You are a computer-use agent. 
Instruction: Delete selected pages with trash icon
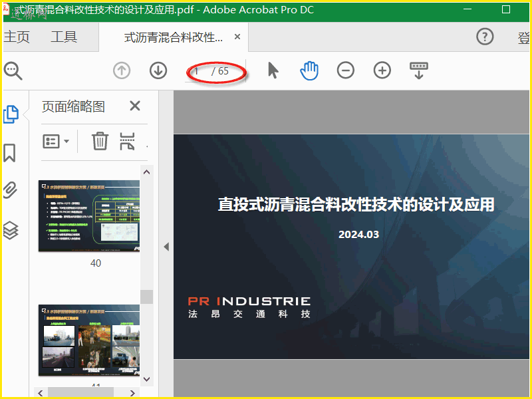pyautogui.click(x=100, y=141)
